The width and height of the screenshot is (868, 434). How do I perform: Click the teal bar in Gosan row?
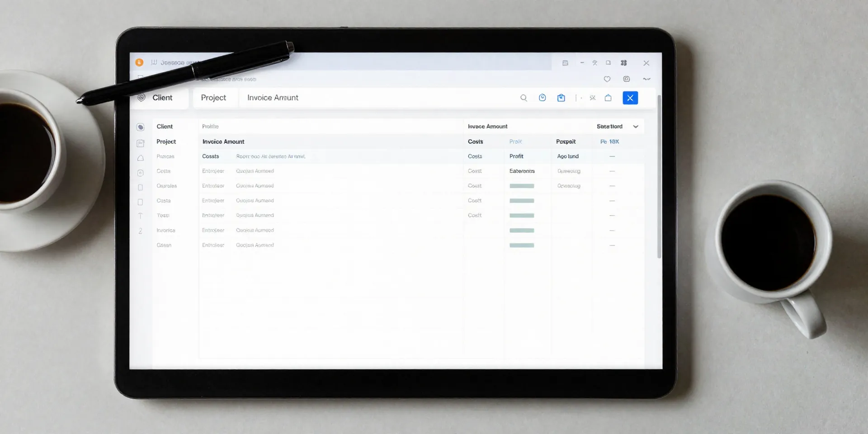tap(522, 245)
